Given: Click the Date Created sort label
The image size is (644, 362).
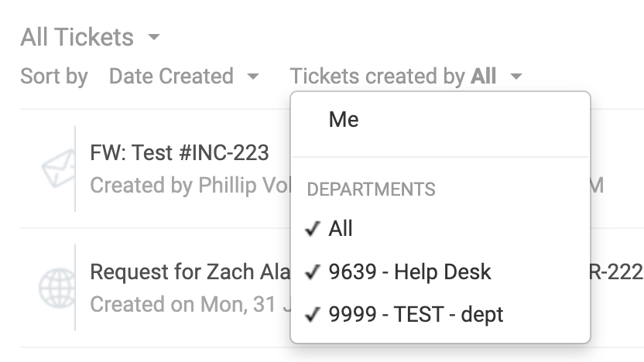Looking at the screenshot, I should (171, 76).
